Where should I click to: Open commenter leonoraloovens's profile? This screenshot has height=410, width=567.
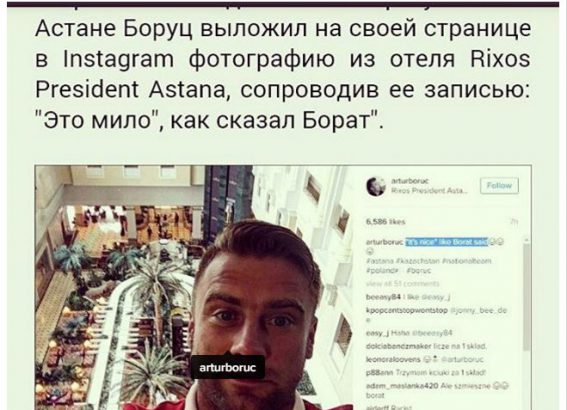pos(393,359)
